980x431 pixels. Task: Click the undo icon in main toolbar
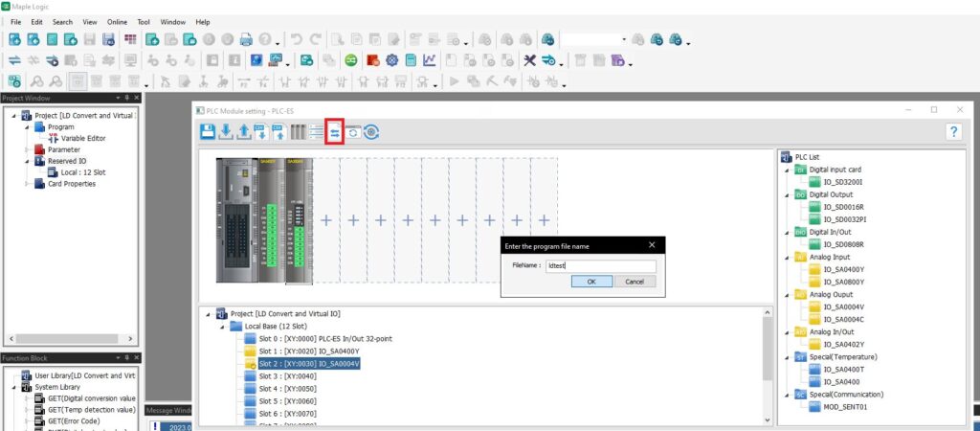297,39
